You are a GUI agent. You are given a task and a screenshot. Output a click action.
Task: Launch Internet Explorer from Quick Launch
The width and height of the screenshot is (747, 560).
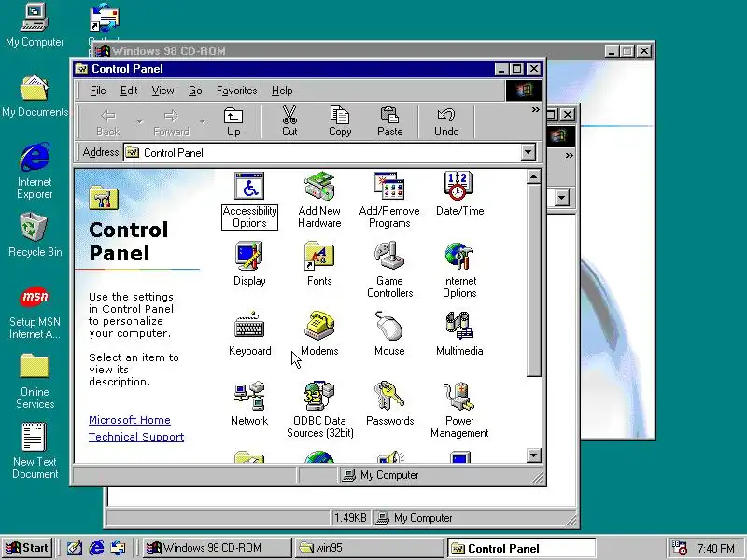[x=96, y=548]
